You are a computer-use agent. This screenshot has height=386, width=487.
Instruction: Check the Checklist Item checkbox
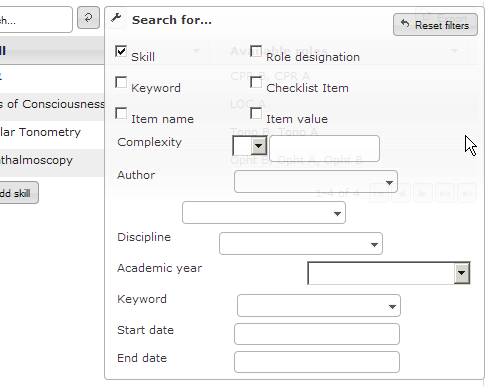[256, 82]
